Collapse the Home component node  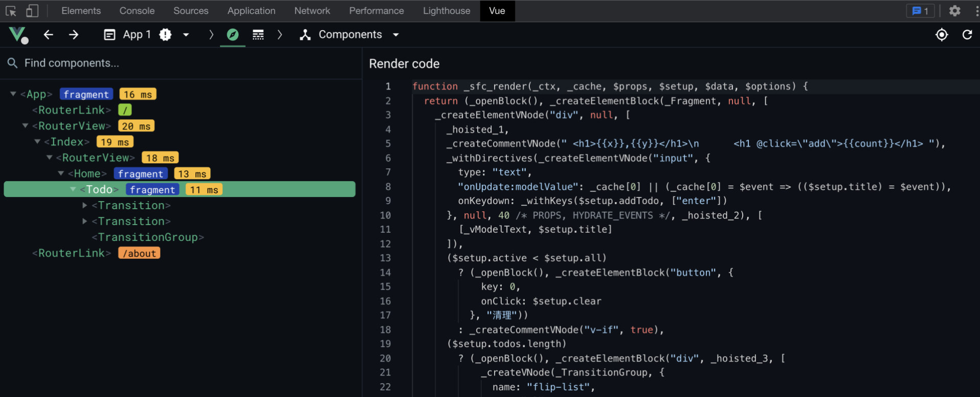(61, 173)
